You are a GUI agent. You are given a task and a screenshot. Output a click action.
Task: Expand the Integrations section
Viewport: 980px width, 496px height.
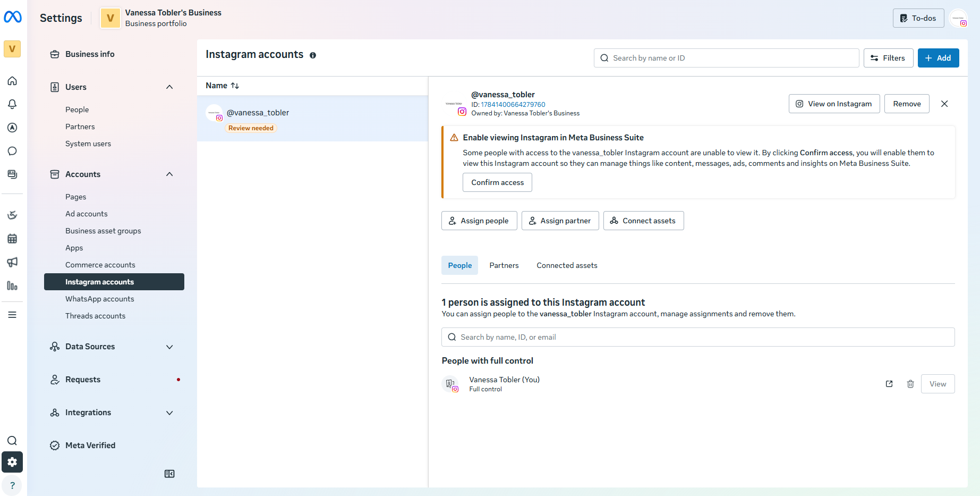(169, 413)
